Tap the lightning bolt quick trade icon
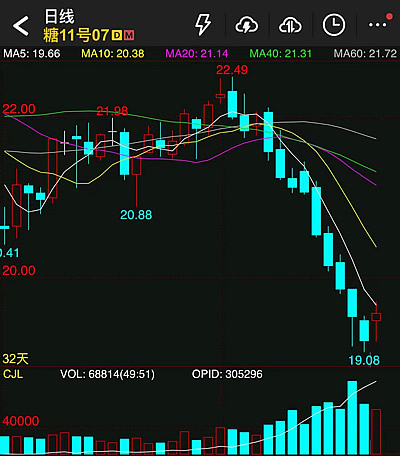Image resolution: width=400 pixels, height=456 pixels. [x=203, y=25]
